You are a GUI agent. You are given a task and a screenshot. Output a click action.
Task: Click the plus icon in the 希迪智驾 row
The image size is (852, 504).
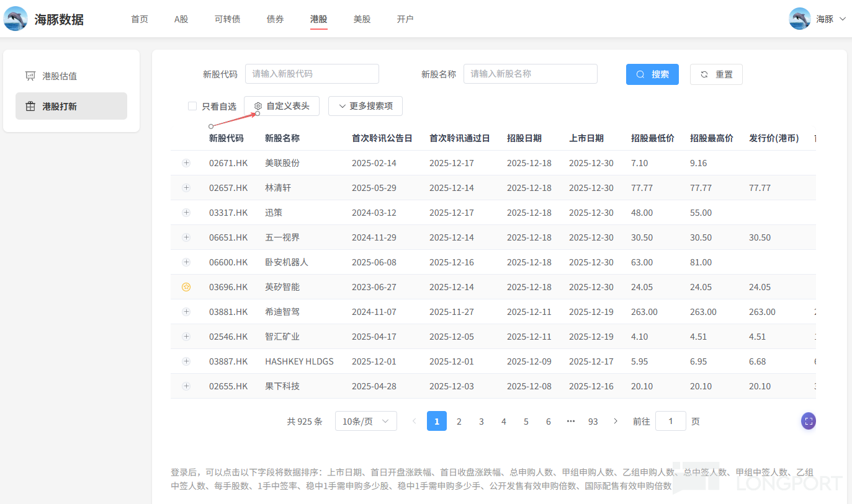[x=186, y=312]
